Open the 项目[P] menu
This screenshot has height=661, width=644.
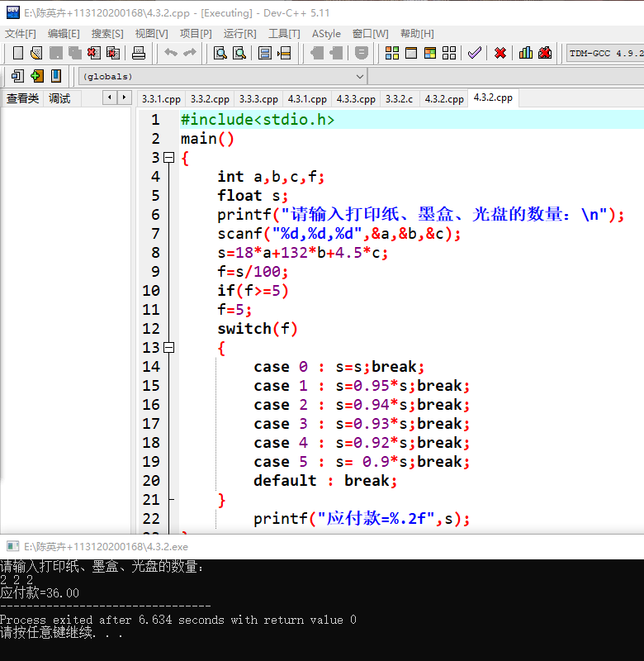click(x=196, y=34)
